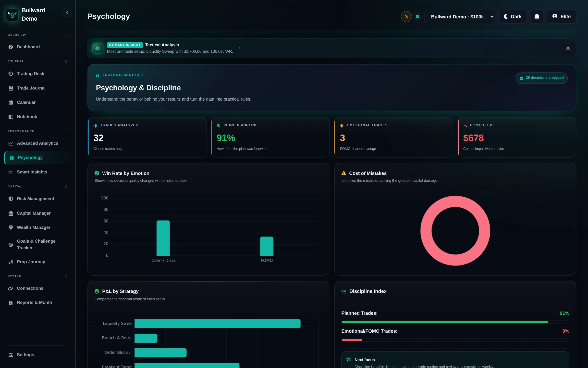588x368 pixels.
Task: Click the Liquidity Swee strategy bar
Action: pyautogui.click(x=217, y=324)
